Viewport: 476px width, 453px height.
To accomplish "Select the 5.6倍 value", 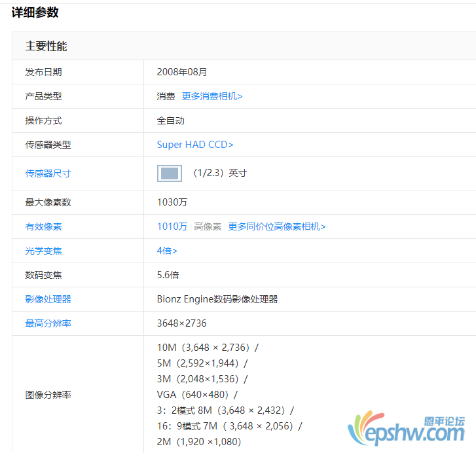I will point(168,275).
